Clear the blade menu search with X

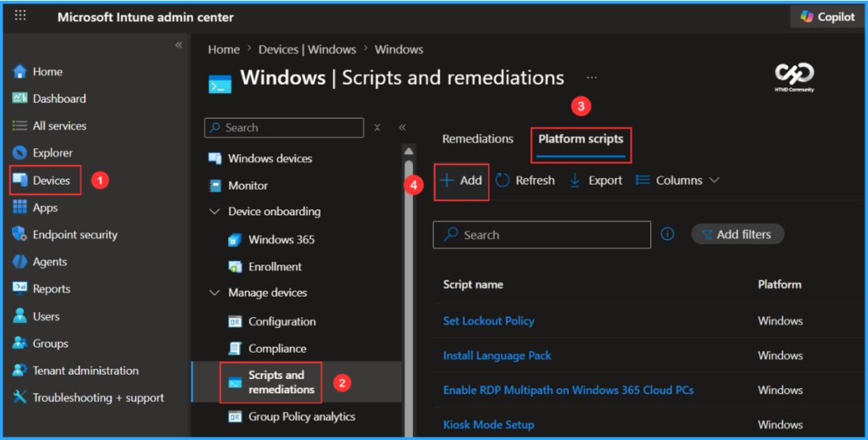377,128
